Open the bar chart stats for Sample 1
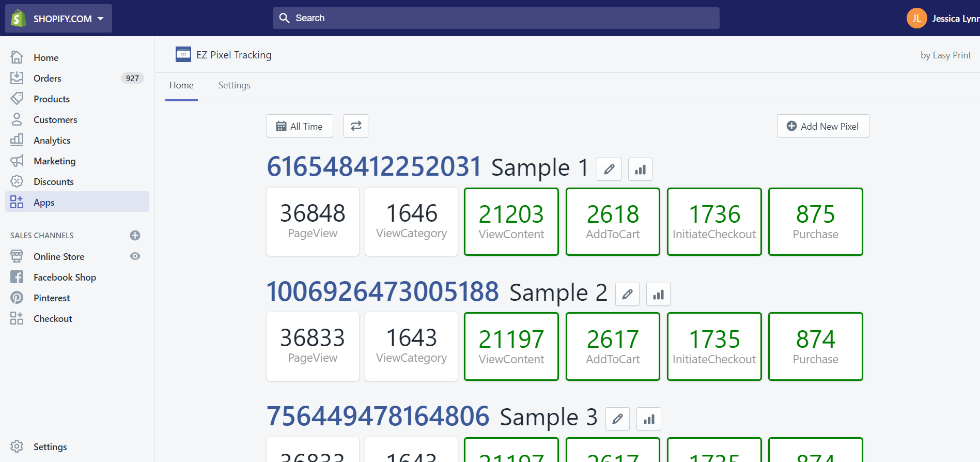This screenshot has height=462, width=980. [x=640, y=170]
